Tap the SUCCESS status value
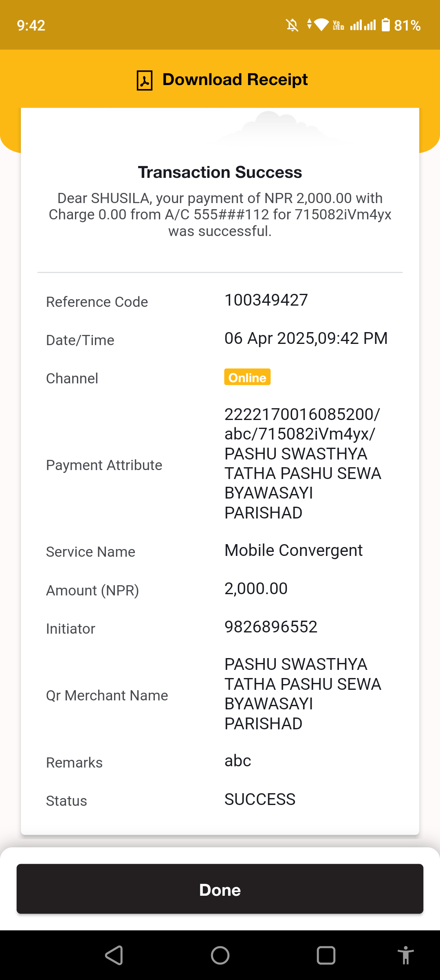440x980 pixels. coord(260,799)
